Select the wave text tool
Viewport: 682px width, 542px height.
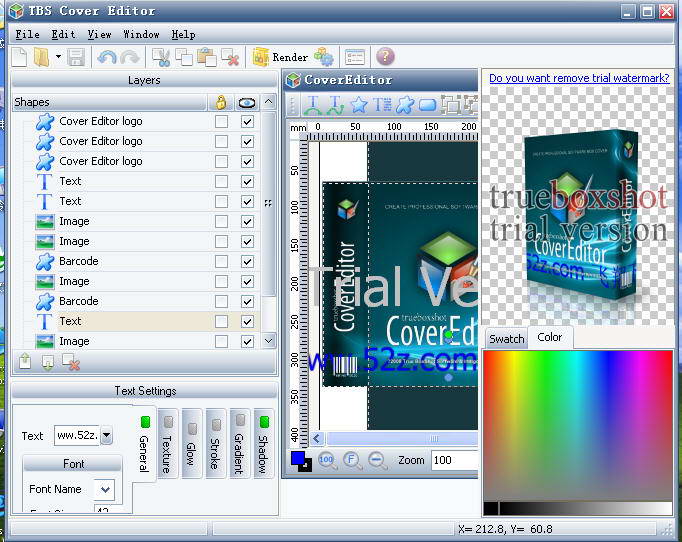[335, 105]
